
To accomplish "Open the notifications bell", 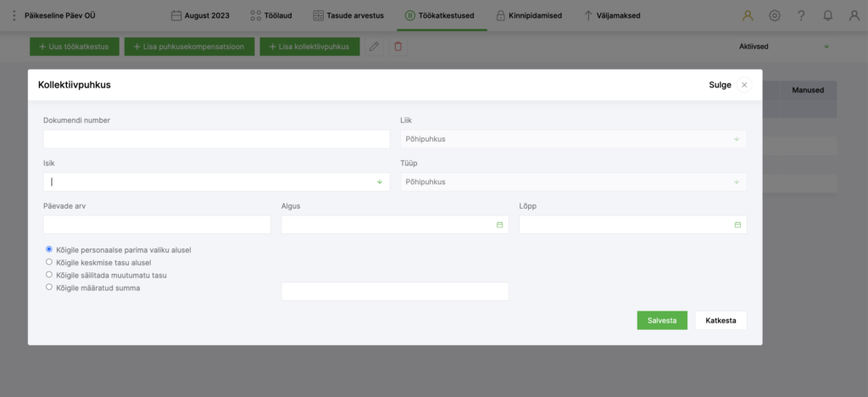I will pyautogui.click(x=827, y=15).
